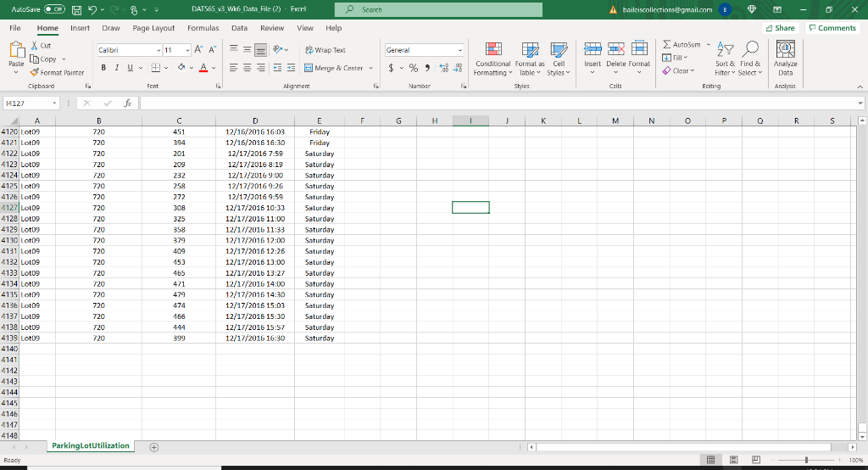This screenshot has width=868, height=470.
Task: Click Analyze Data
Action: pyautogui.click(x=785, y=59)
